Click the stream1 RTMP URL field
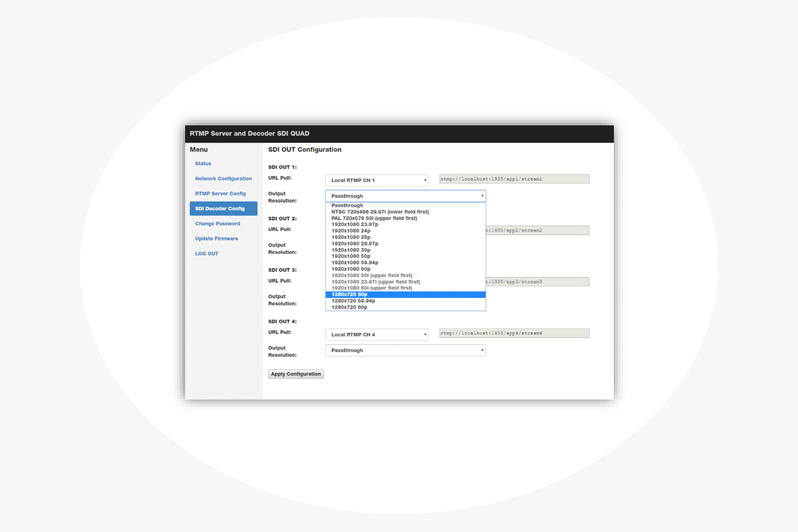This screenshot has width=798, height=532. 513,178
